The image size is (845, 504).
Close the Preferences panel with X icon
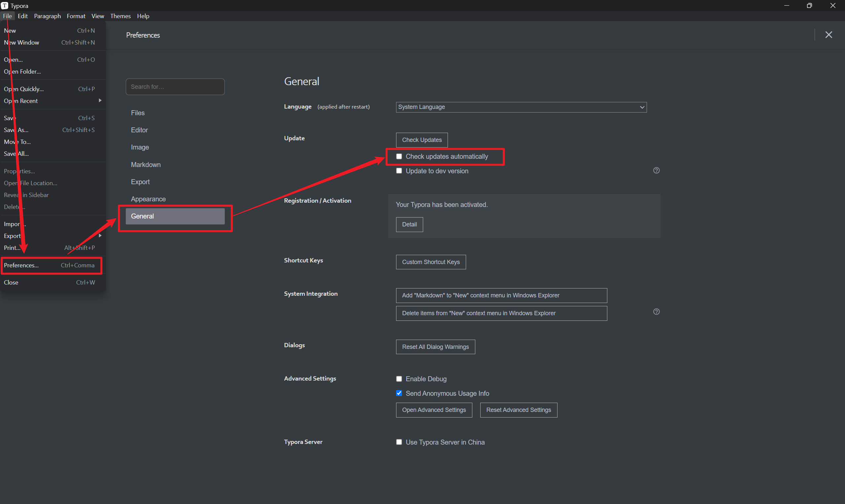pyautogui.click(x=828, y=35)
